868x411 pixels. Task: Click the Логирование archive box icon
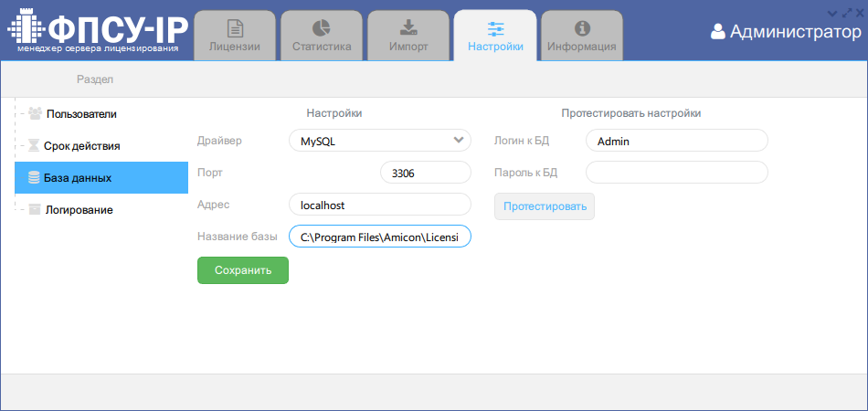tap(35, 209)
